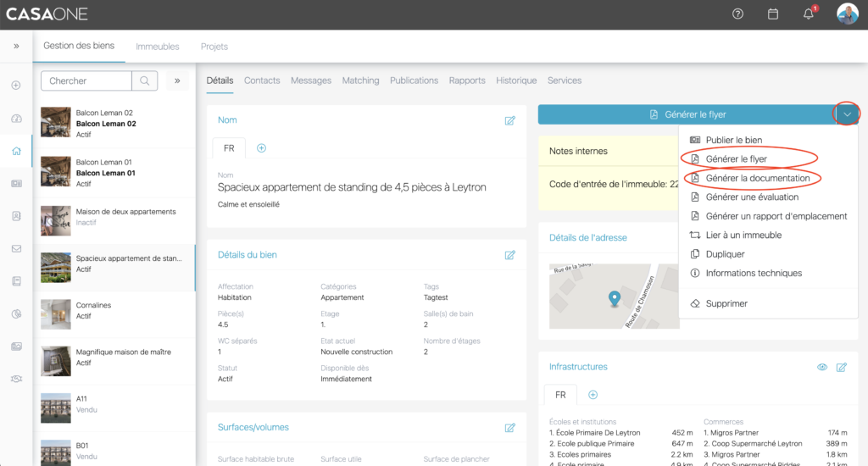Image resolution: width=868 pixels, height=466 pixels.
Task: Click the user profile avatar
Action: pyautogui.click(x=847, y=14)
